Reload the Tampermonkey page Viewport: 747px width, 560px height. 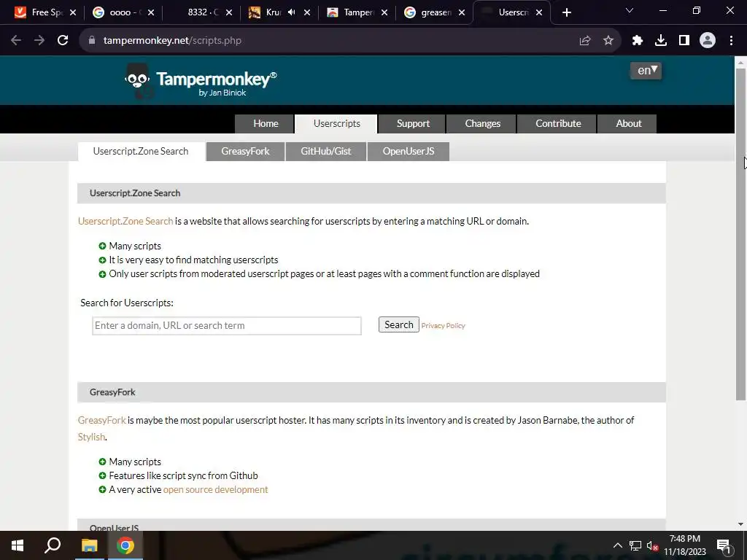pyautogui.click(x=63, y=41)
